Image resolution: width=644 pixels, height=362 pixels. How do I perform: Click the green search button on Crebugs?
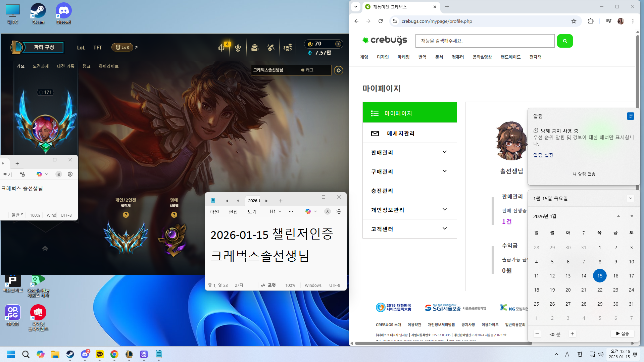point(565,41)
